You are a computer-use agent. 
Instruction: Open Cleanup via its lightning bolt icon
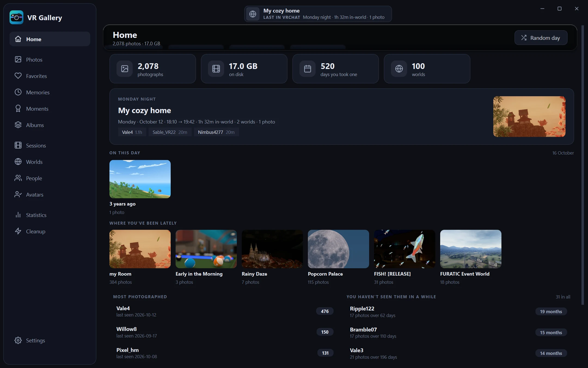tap(18, 231)
